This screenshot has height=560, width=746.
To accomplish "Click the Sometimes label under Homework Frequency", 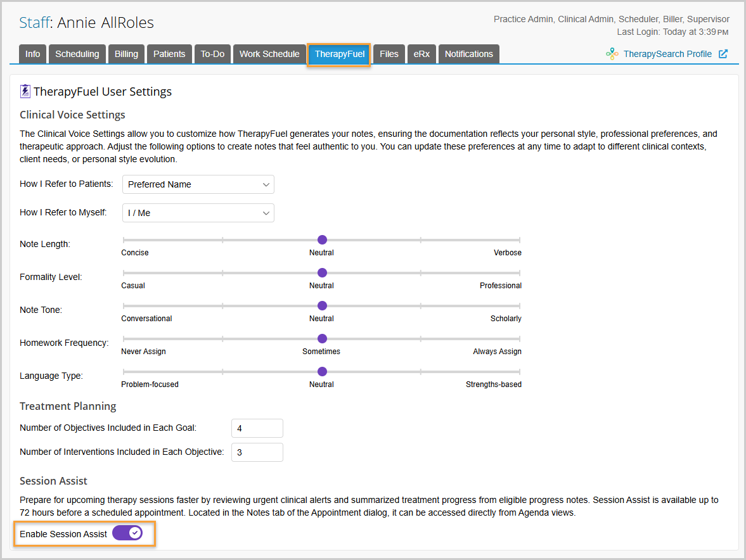I will click(x=321, y=352).
